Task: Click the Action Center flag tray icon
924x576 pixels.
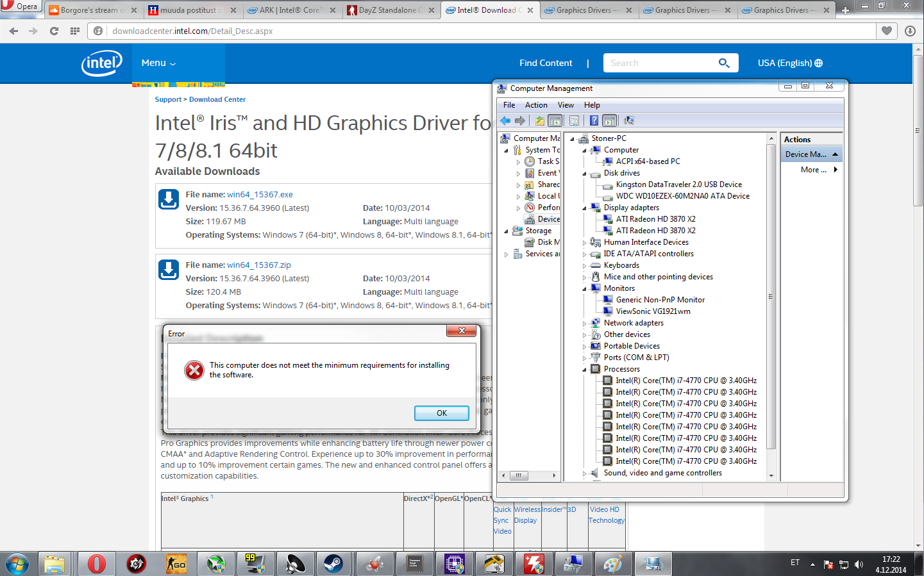Action: (828, 564)
